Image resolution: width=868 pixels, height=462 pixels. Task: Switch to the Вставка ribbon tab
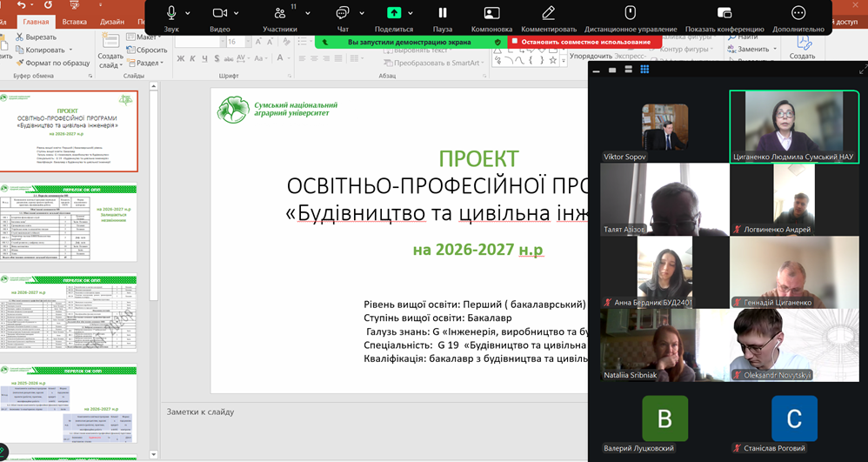click(x=75, y=22)
